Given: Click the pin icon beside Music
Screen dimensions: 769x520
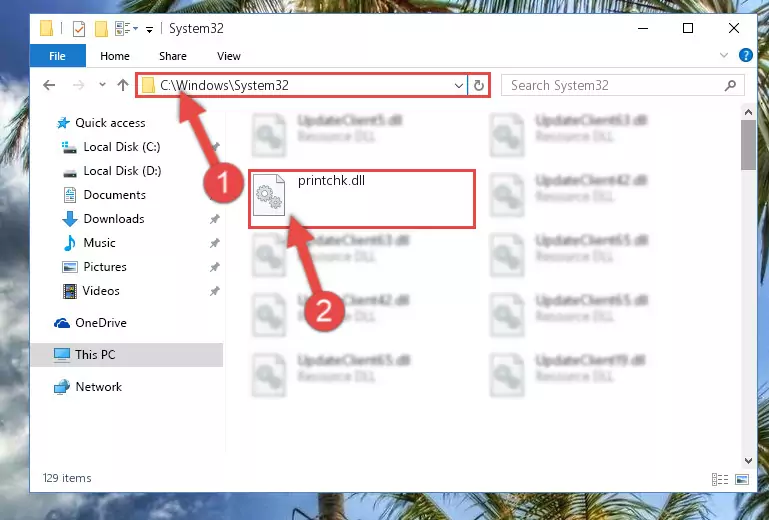Looking at the screenshot, I should click(215, 243).
